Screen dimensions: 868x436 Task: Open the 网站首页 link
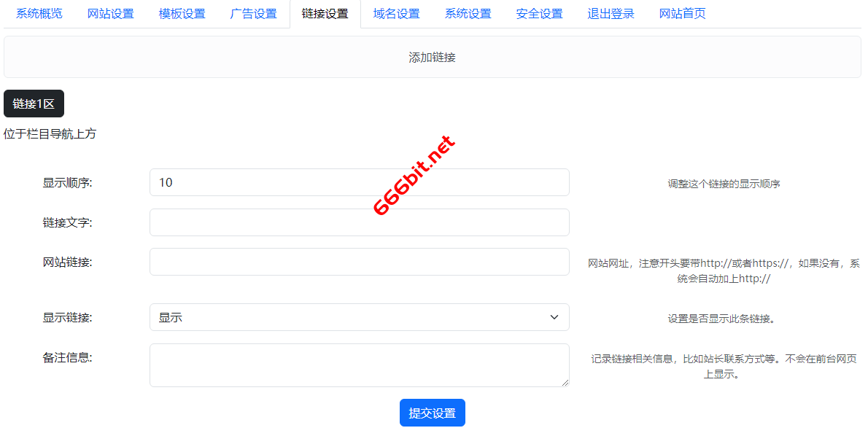click(x=683, y=14)
